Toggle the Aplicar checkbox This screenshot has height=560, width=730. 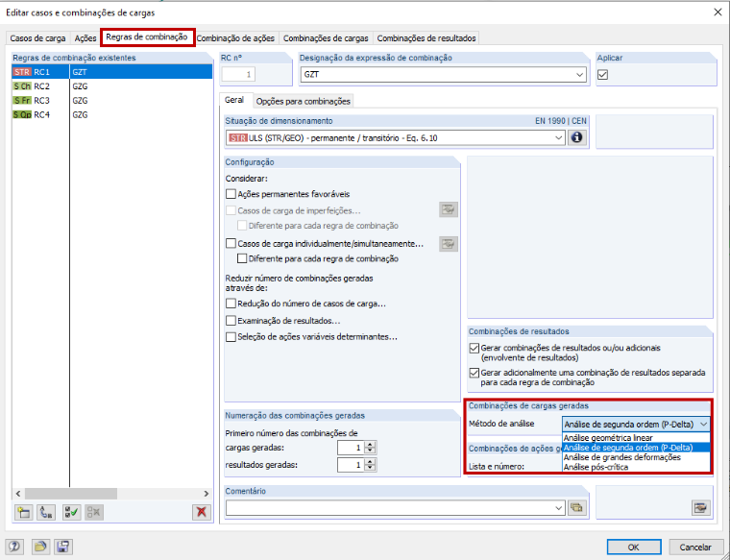coord(602,75)
